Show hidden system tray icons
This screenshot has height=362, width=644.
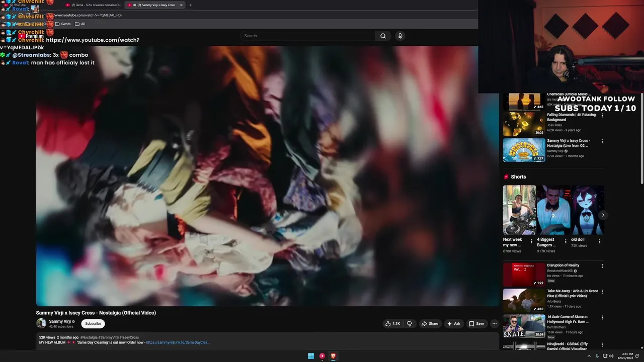click(589, 356)
